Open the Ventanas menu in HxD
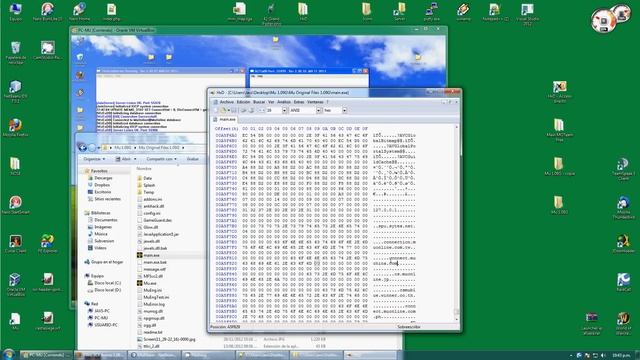The image size is (640, 360). (315, 102)
